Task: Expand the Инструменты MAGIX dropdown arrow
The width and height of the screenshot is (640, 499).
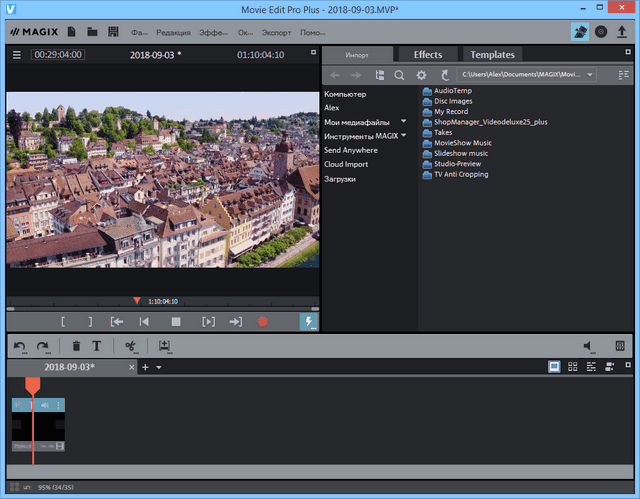Action: coord(404,135)
